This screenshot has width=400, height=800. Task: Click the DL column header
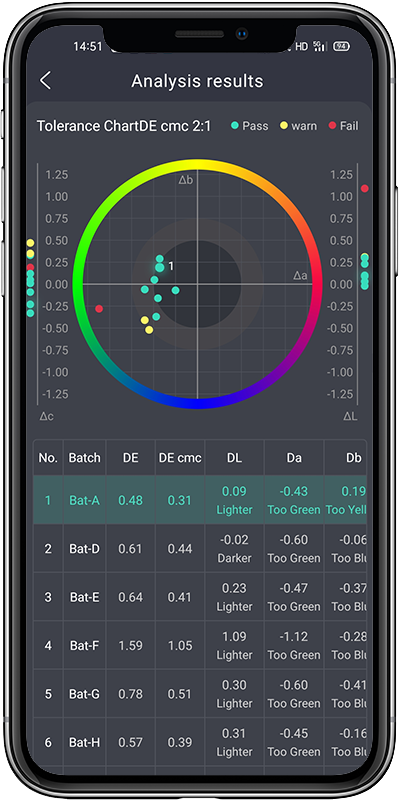[x=234, y=458]
